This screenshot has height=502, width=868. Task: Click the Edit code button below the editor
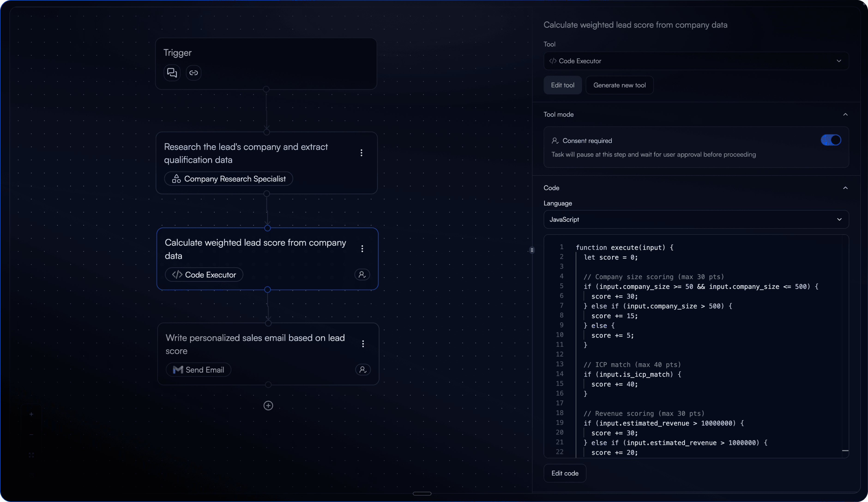coord(564,473)
